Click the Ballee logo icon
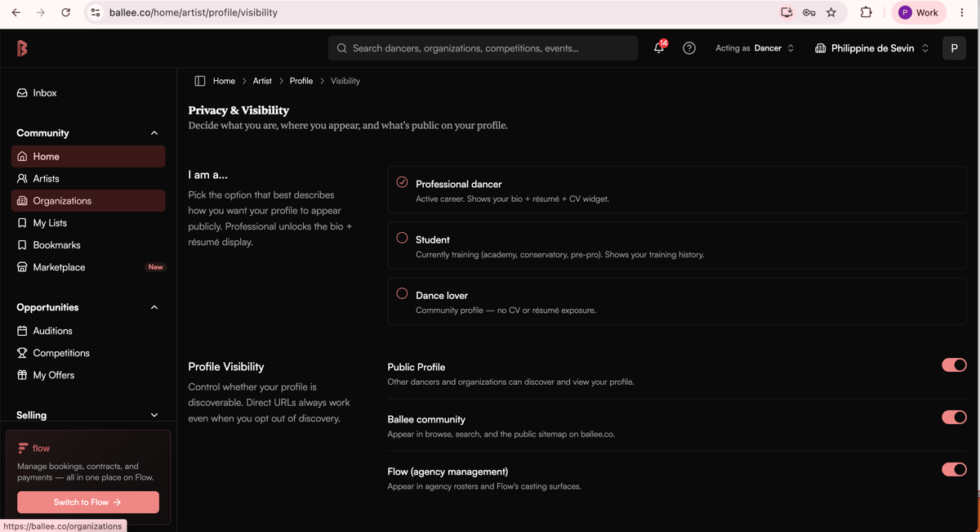Screen dimensions: 980x532 click(x=22, y=48)
